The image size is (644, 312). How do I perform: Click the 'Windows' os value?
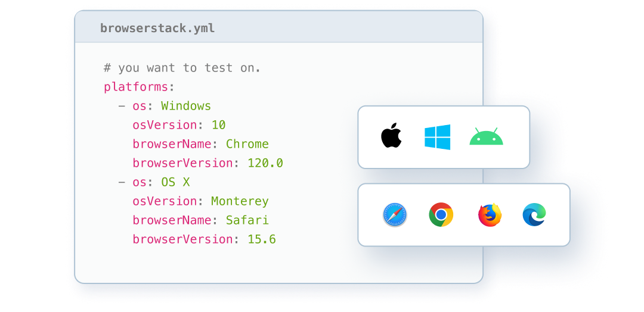point(186,106)
